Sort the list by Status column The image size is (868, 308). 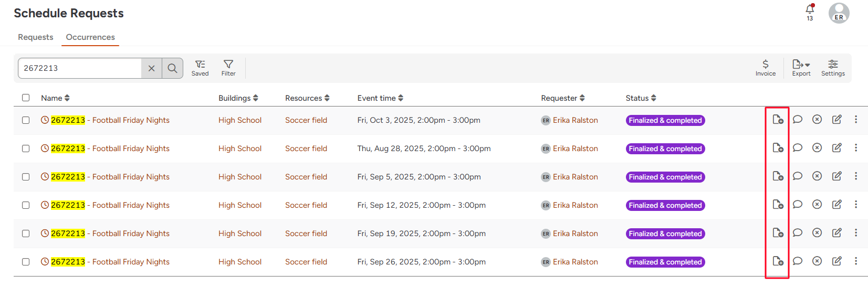click(x=641, y=98)
